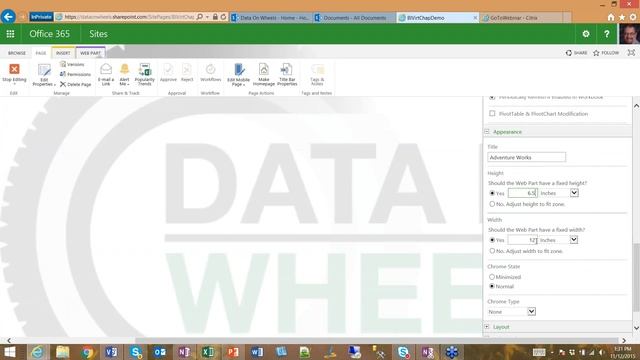Click the InPrivate indicator button

41,17
